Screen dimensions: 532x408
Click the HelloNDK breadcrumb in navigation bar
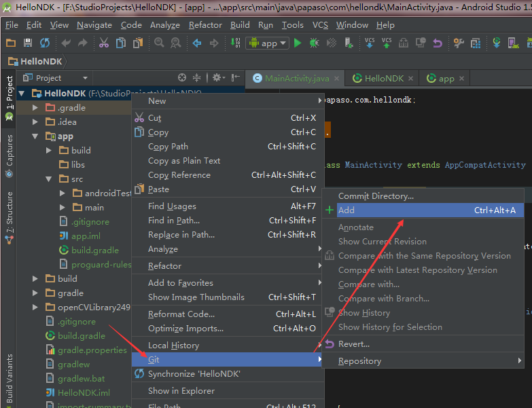click(35, 61)
